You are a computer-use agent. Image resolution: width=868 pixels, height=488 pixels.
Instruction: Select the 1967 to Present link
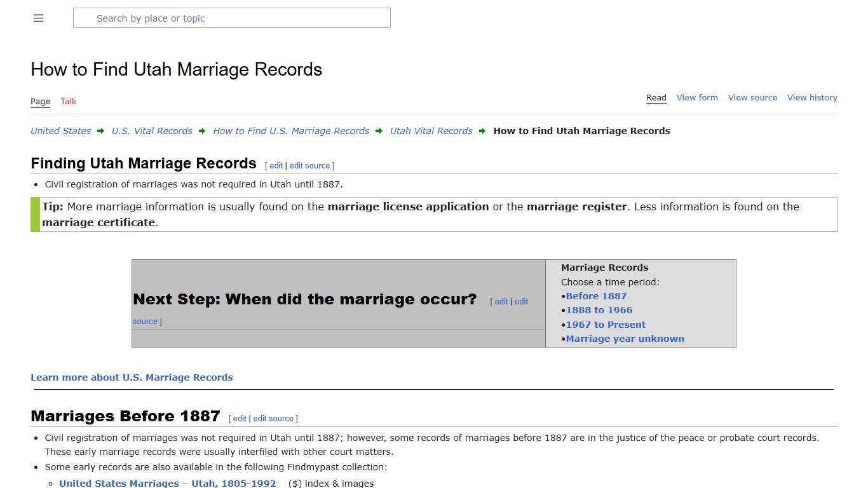point(606,324)
